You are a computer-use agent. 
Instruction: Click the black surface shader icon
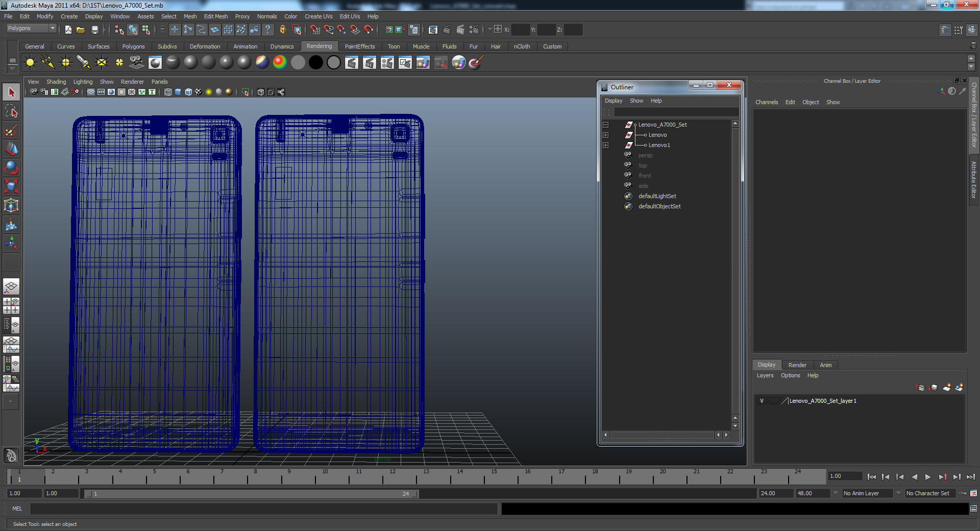click(316, 63)
